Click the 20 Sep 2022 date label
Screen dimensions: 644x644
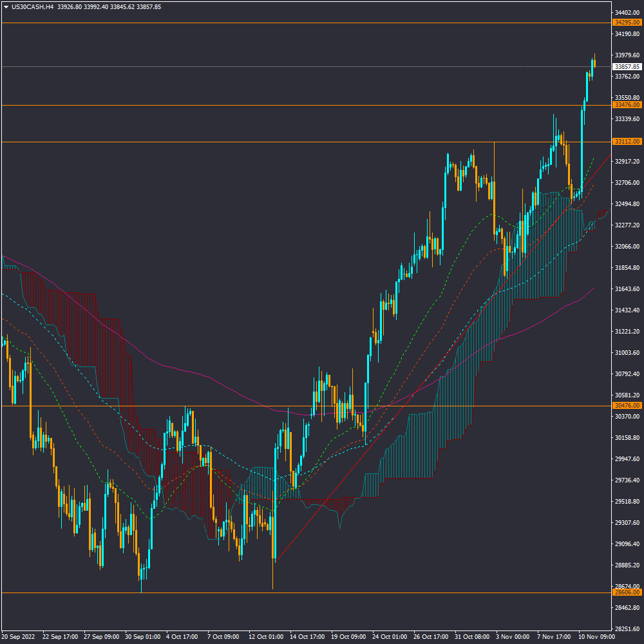click(x=18, y=636)
